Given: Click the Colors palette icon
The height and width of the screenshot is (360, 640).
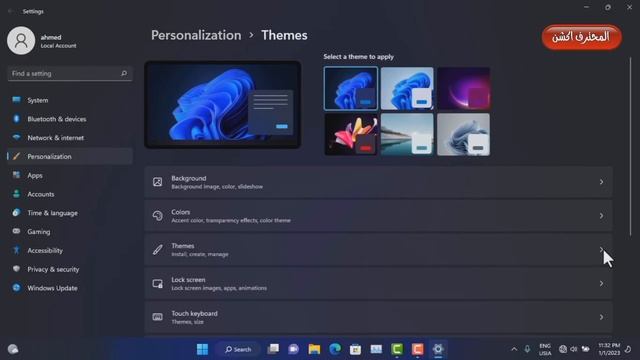Looking at the screenshot, I should point(158,216).
